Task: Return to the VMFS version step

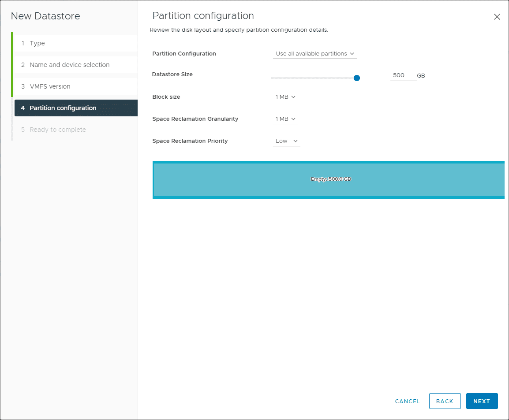Action: click(x=50, y=86)
